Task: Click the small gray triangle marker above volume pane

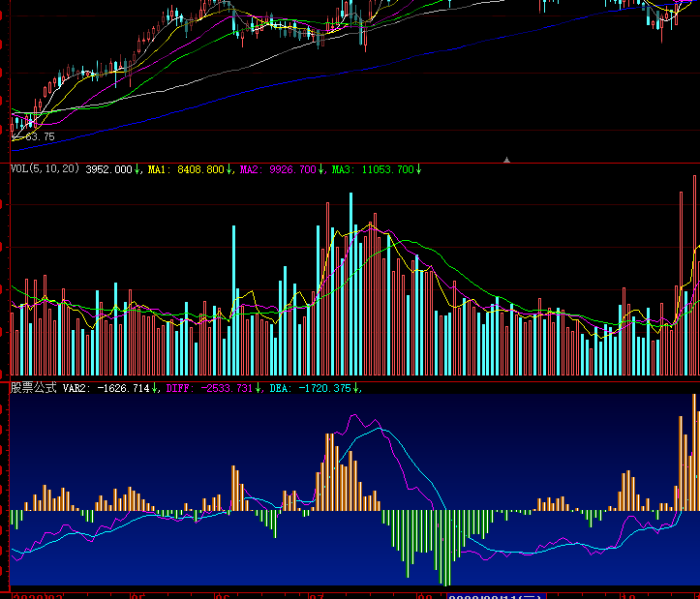Action: click(x=506, y=160)
